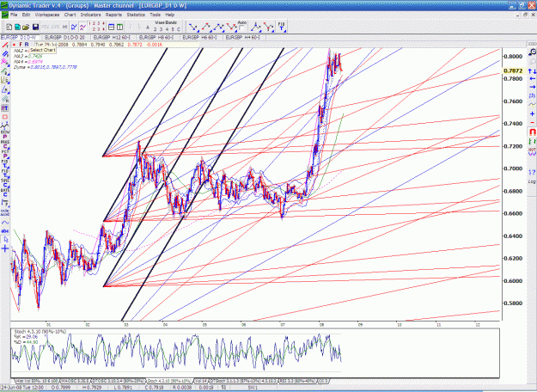537x392 pixels.
Task: Open the Edit menu
Action: coord(26,15)
